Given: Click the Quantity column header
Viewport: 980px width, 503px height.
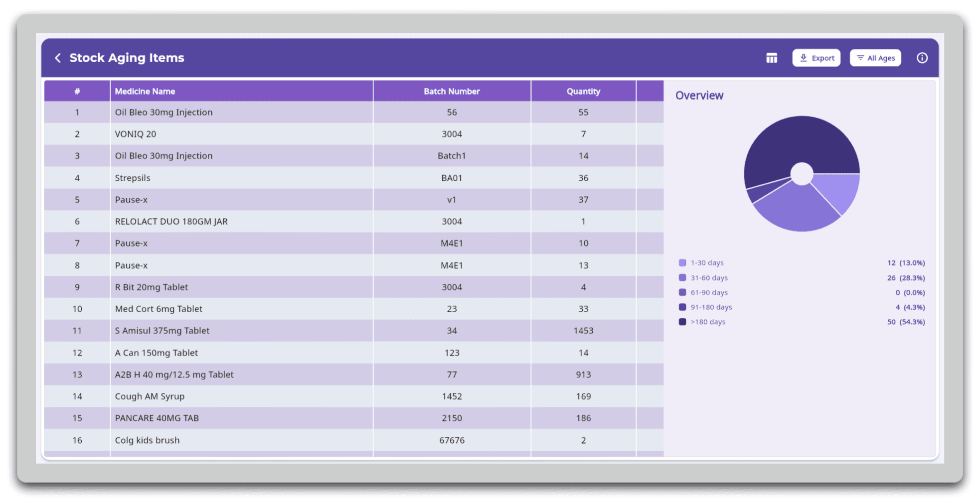Looking at the screenshot, I should coord(583,91).
